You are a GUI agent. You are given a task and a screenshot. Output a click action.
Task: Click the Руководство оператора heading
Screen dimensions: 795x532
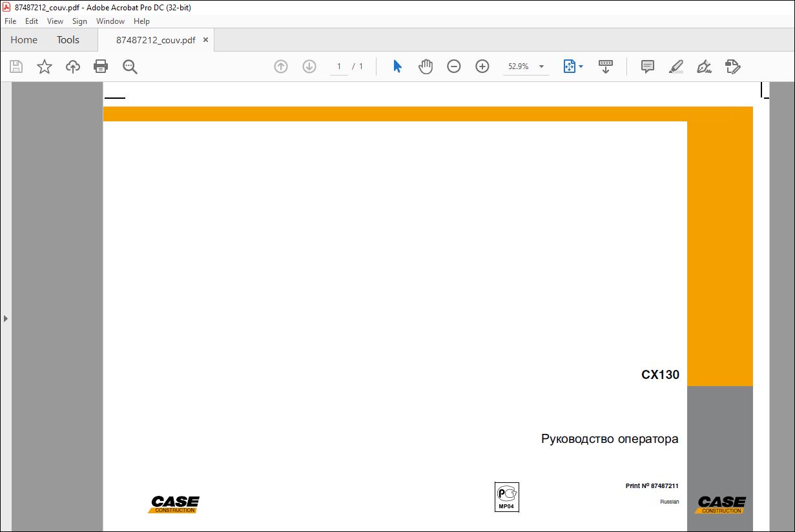pos(610,439)
